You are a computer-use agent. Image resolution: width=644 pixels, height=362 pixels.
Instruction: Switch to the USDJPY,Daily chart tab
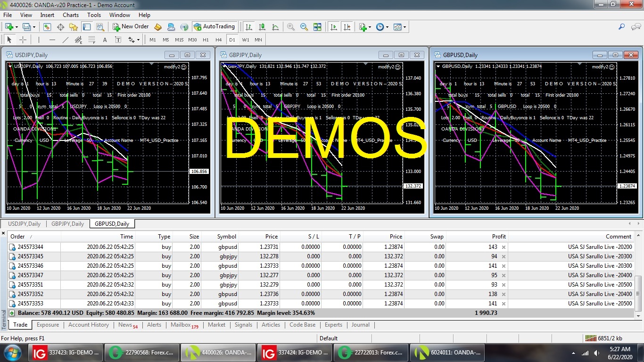tap(24, 224)
